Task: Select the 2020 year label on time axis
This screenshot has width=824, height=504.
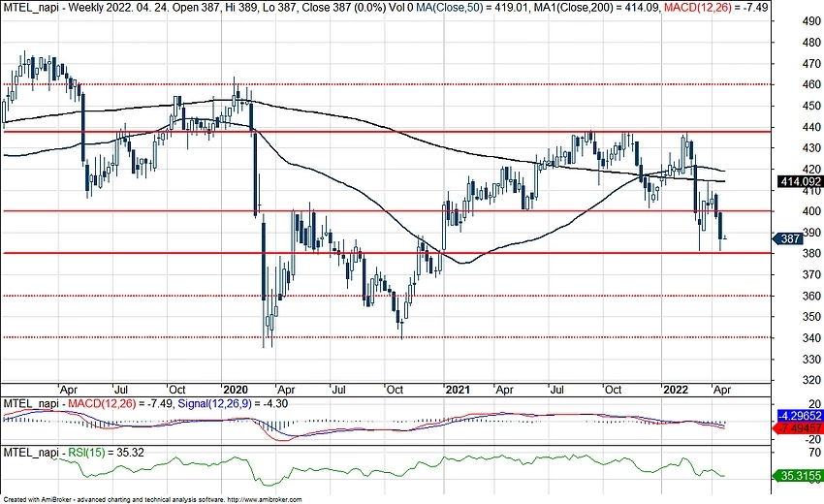Action: pos(237,388)
